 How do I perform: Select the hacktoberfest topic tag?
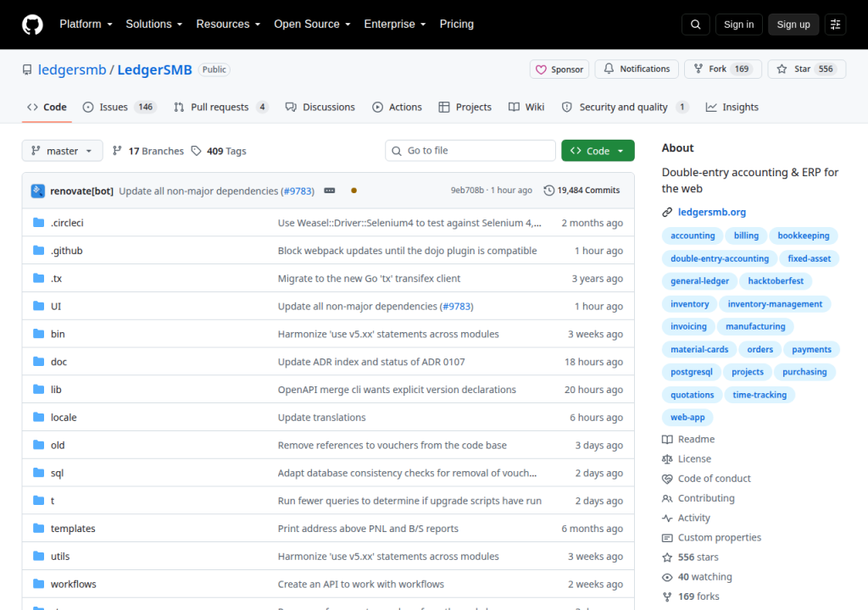pyautogui.click(x=776, y=281)
